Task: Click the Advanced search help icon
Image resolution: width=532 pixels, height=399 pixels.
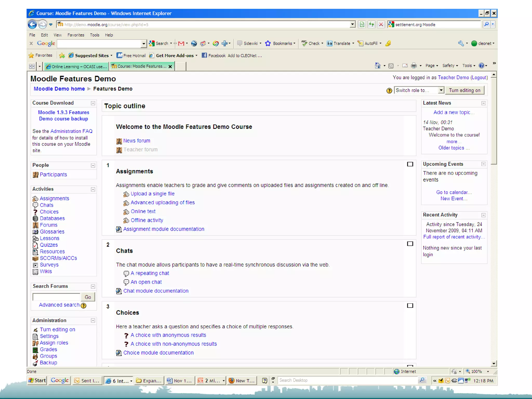Action: (x=84, y=305)
